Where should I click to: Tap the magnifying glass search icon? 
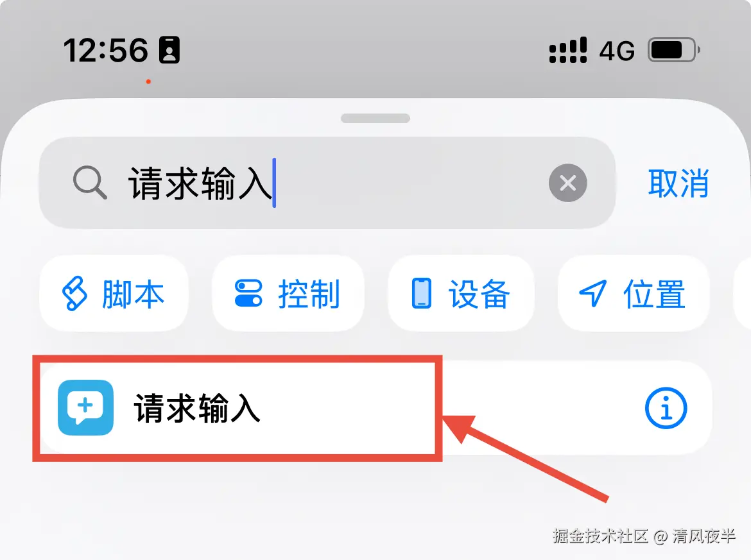pos(90,182)
